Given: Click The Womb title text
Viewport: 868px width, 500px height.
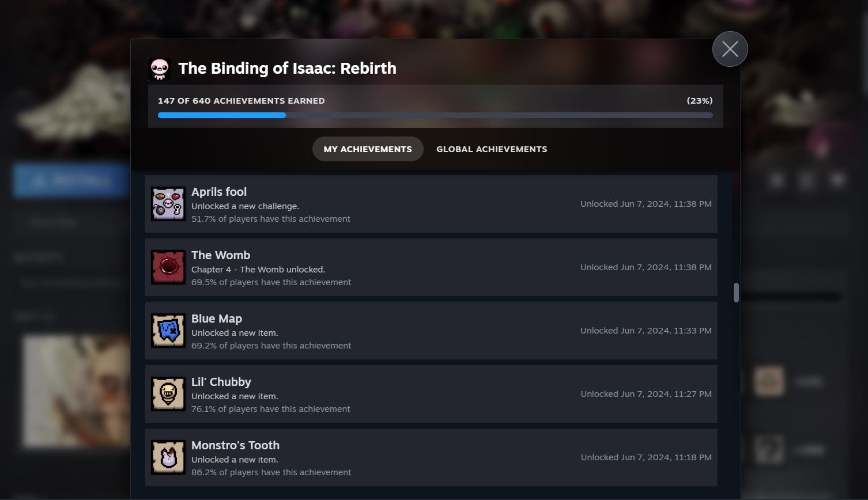Looking at the screenshot, I should (221, 255).
